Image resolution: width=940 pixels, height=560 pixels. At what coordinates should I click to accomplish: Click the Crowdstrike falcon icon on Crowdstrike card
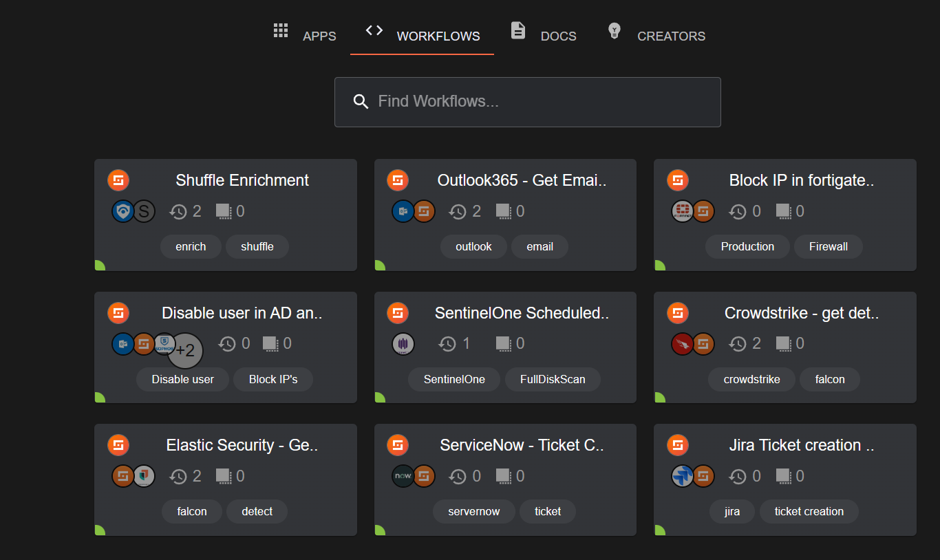tap(682, 343)
